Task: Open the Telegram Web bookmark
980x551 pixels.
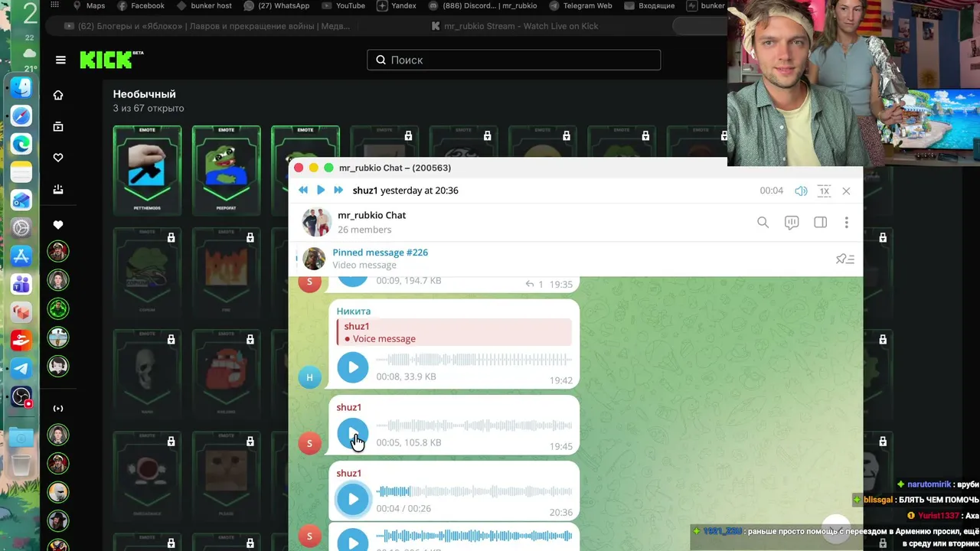Action: (580, 6)
